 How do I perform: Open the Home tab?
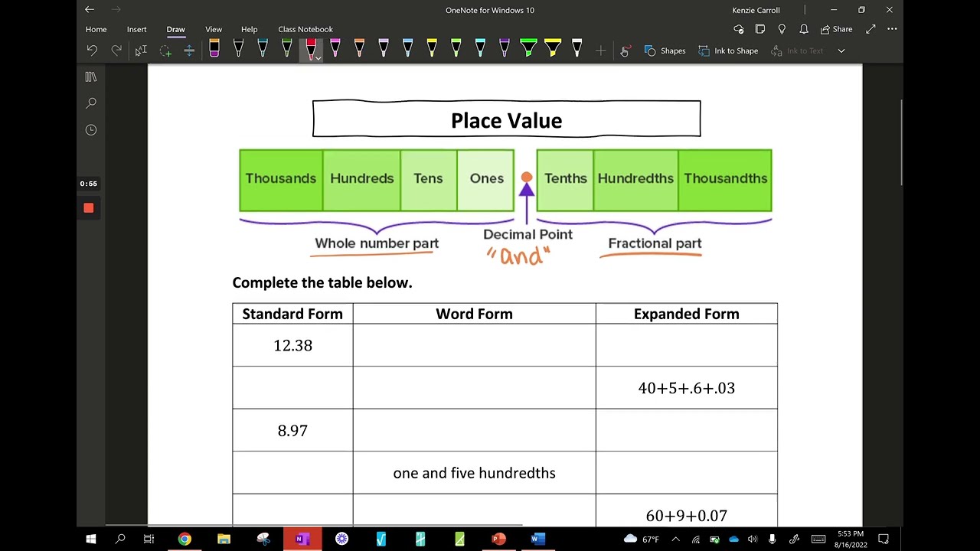coord(96,29)
